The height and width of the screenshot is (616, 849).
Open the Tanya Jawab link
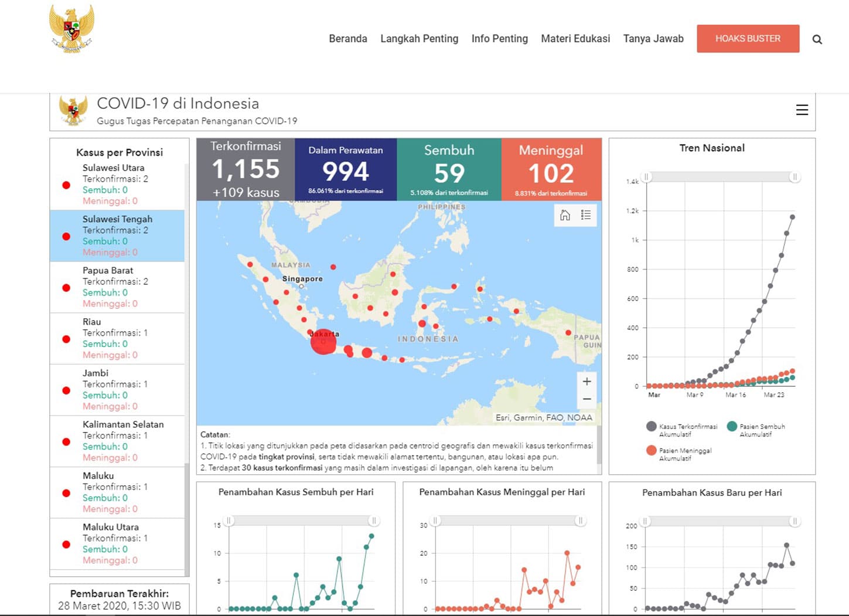click(x=653, y=39)
